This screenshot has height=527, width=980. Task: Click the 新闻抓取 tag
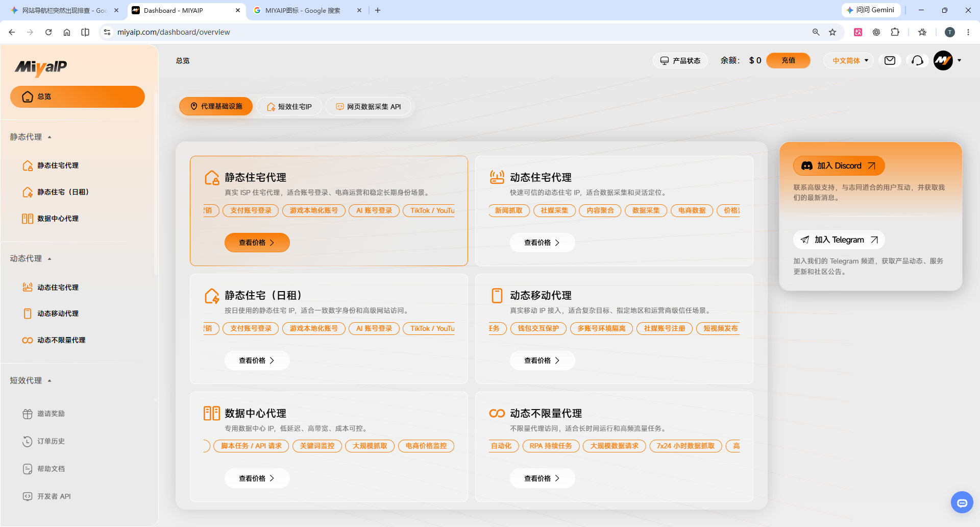click(x=509, y=210)
